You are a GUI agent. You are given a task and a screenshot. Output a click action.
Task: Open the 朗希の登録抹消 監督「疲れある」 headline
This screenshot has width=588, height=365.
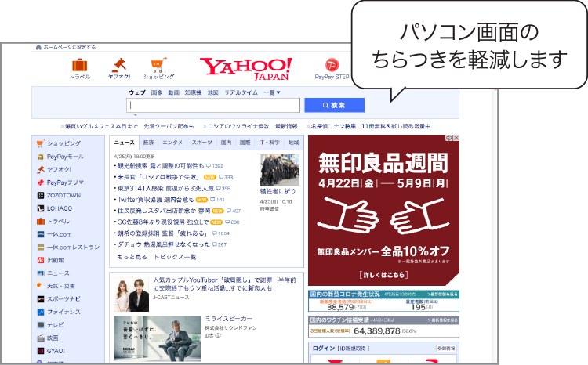pyautogui.click(x=162, y=233)
